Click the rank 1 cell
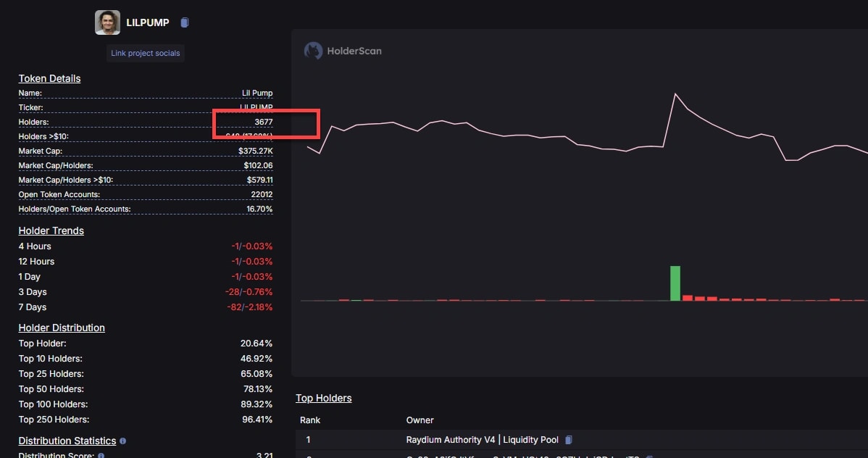 point(308,440)
